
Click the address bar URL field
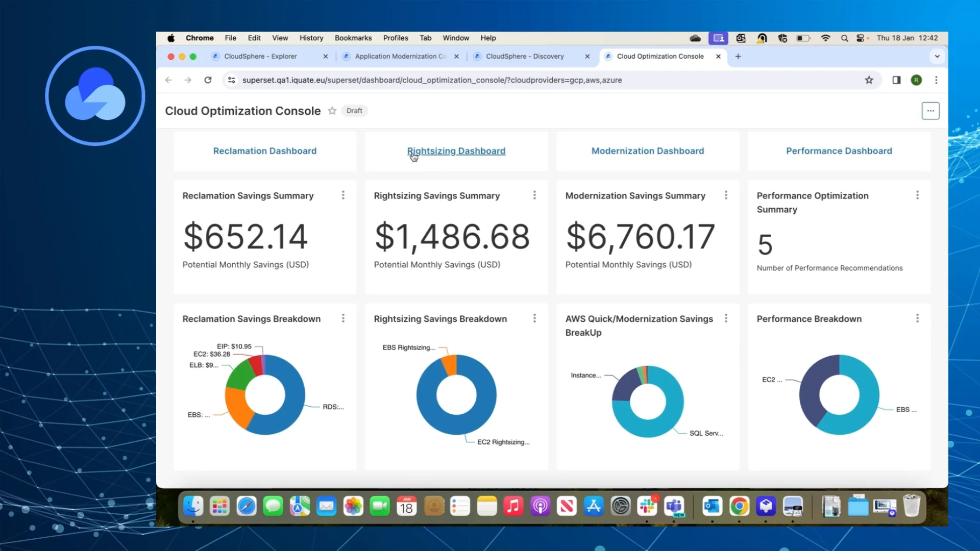551,80
